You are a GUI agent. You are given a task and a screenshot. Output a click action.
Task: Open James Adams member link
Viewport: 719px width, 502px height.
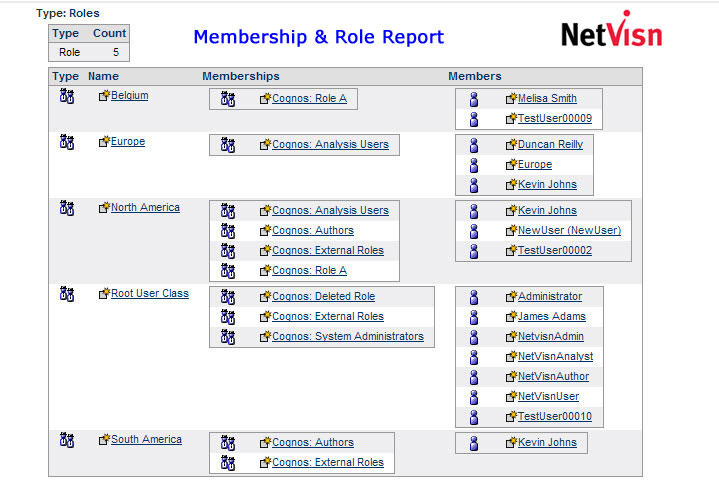(x=552, y=316)
